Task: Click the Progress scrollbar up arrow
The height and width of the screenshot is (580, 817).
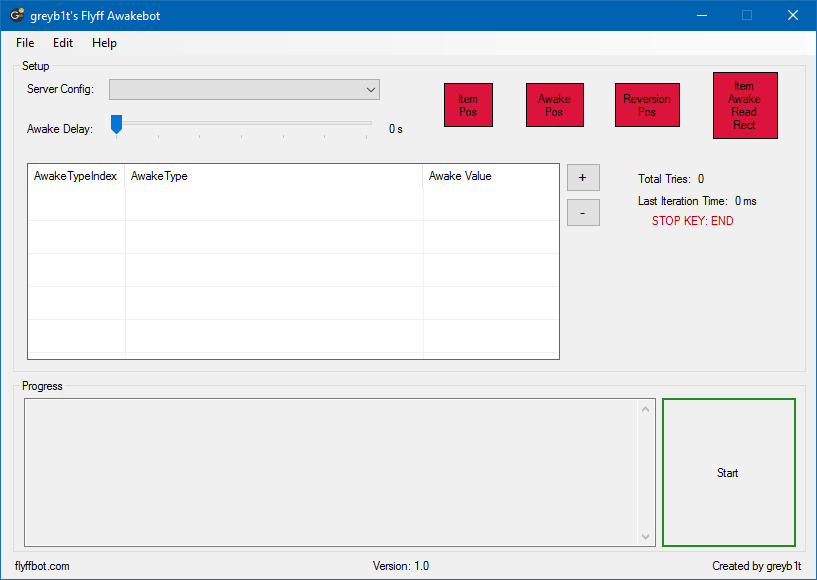Action: point(646,410)
